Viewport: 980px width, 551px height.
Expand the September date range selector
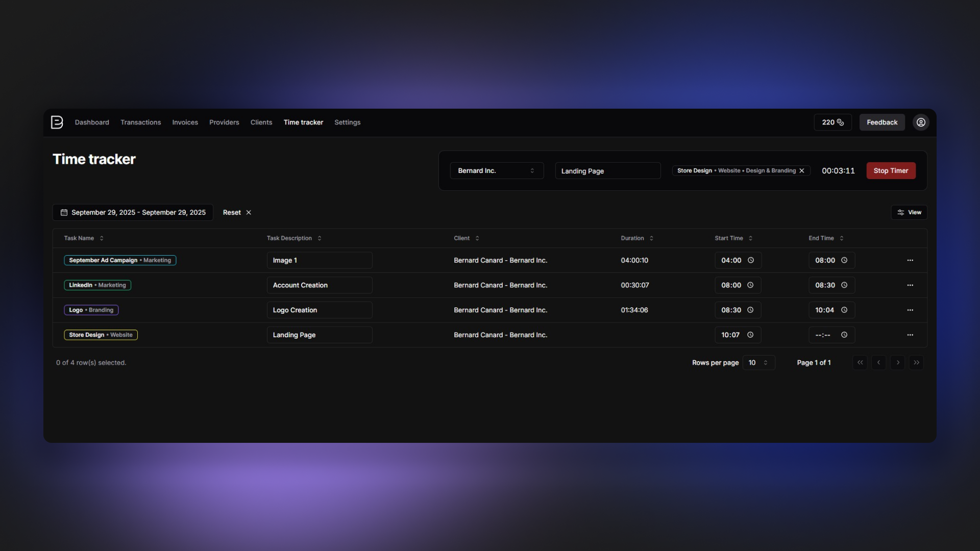[x=133, y=212]
